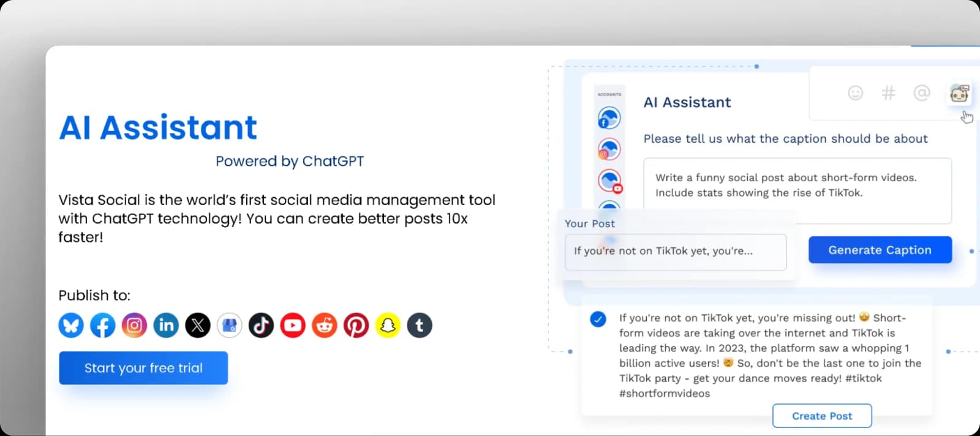Click the 'Your Post' label
980x436 pixels.
pos(590,224)
